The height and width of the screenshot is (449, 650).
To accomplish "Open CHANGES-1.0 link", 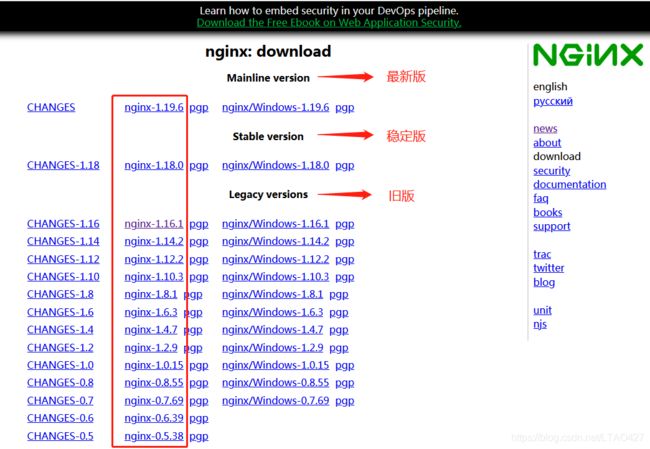I will click(x=60, y=365).
